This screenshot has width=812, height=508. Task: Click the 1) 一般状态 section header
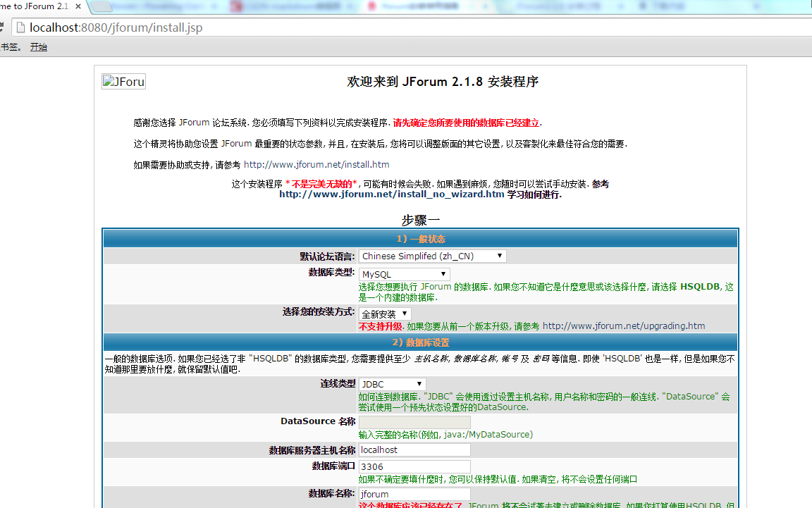tap(421, 239)
